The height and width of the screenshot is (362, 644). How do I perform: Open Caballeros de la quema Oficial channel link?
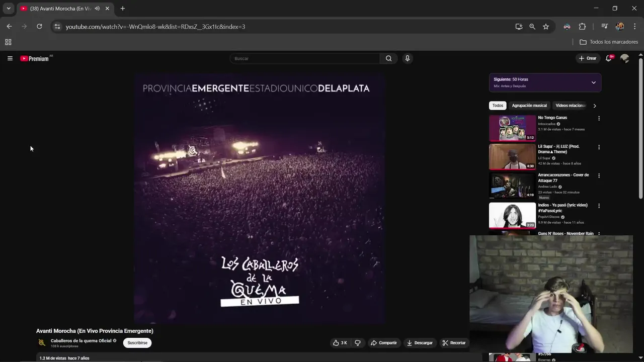point(81,341)
